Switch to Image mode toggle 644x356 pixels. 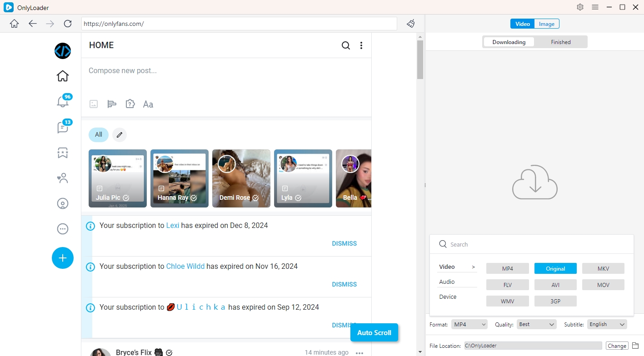[x=547, y=24]
